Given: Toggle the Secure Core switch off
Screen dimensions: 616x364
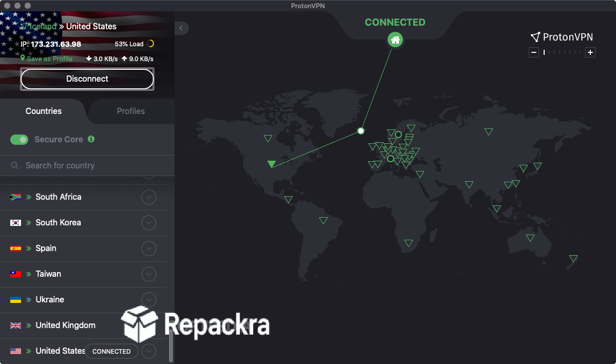Looking at the screenshot, I should (20, 140).
